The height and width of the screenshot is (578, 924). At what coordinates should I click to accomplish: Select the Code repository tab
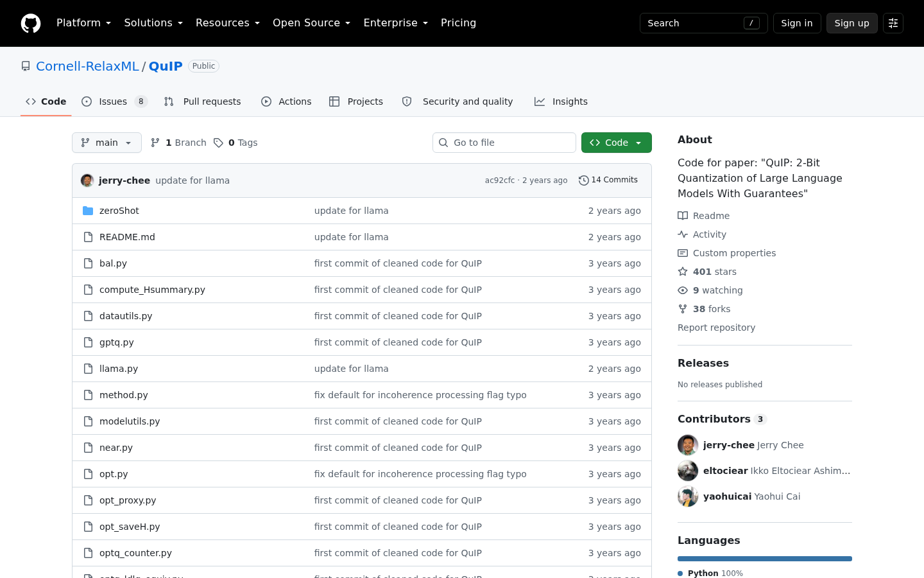[x=46, y=101]
